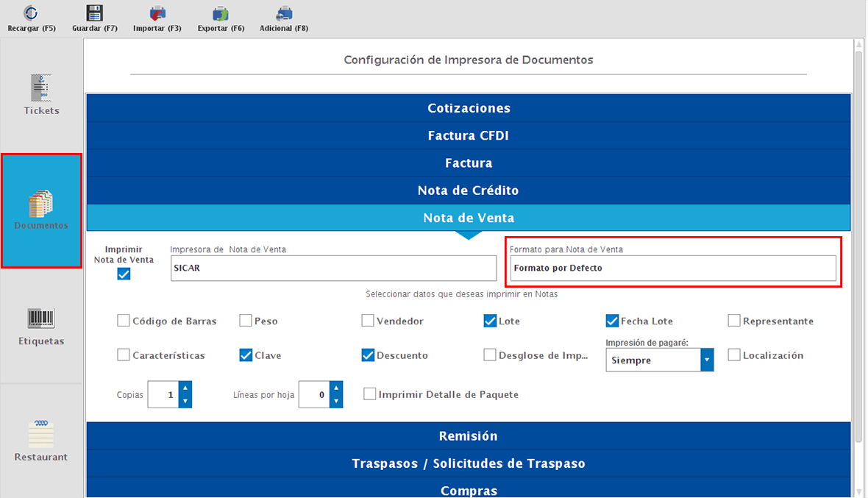Click the Recargar (F5) toolbar icon
The height and width of the screenshot is (498, 868).
coord(30,18)
